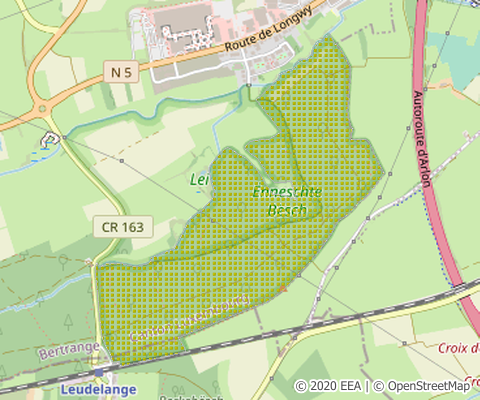Click the turquoise water area near the motorway
This screenshot has width=480, height=400.
click(455, 57)
